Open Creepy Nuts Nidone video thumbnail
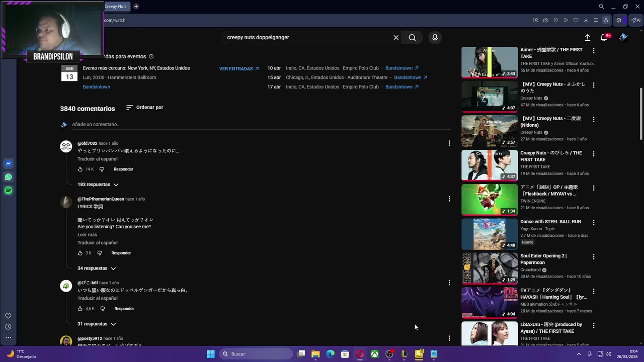 pyautogui.click(x=490, y=131)
